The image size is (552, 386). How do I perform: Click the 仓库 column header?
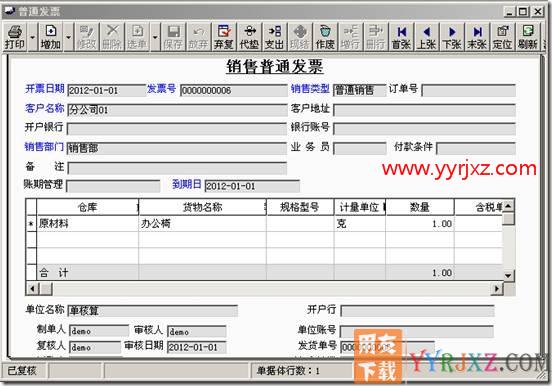87,207
